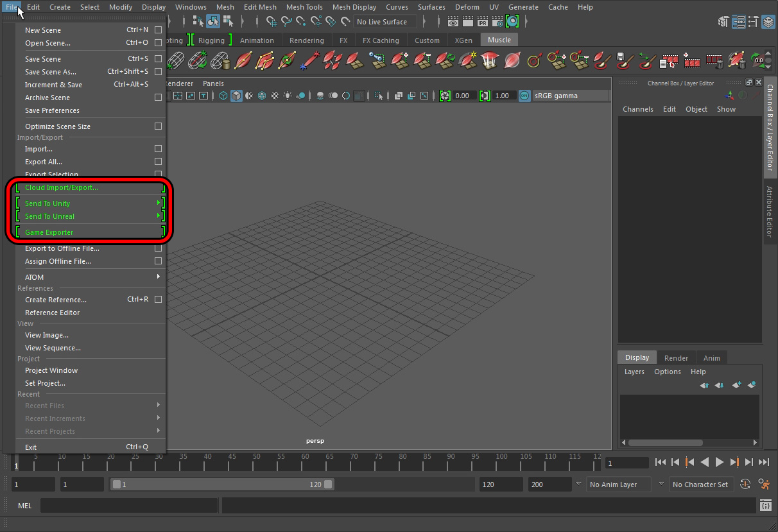Screen dimensions: 778x532
Task: Click the time range slider bar
Action: tap(223, 485)
